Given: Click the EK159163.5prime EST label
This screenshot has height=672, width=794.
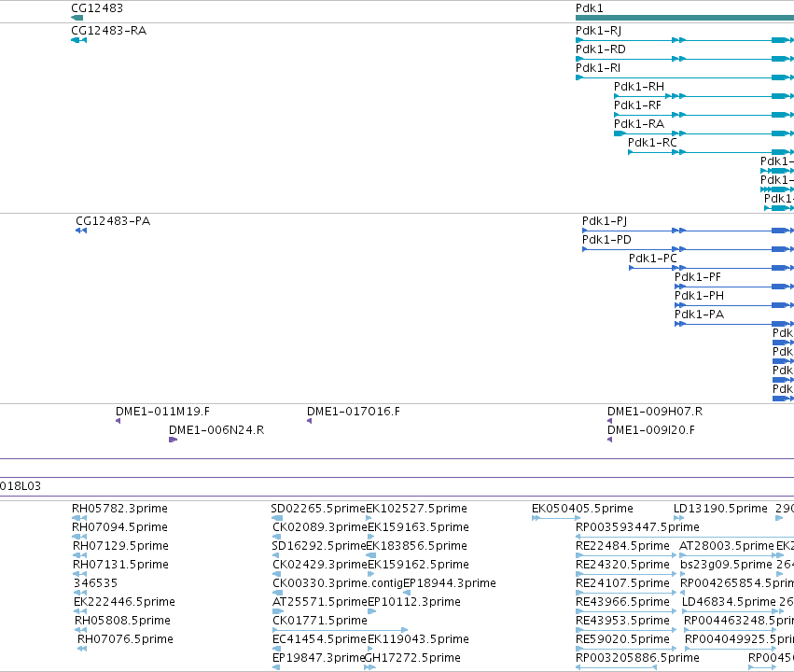Looking at the screenshot, I should click(418, 527).
